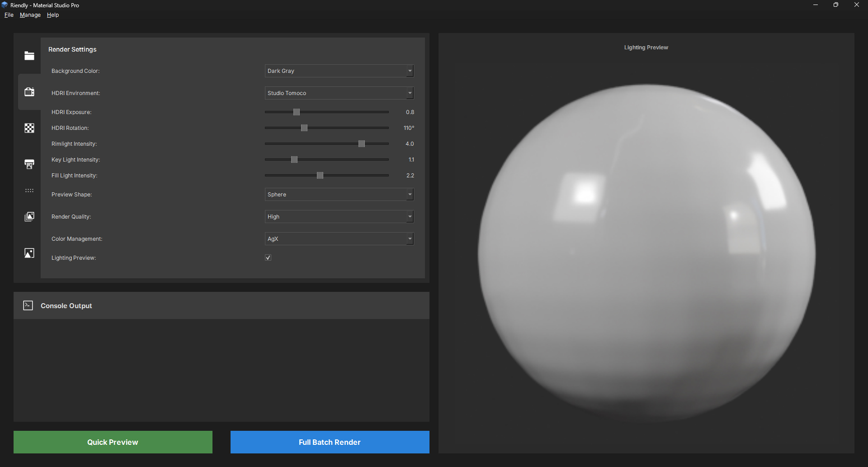Image resolution: width=868 pixels, height=467 pixels.
Task: Click the sphere lighting preview render
Action: click(x=646, y=253)
